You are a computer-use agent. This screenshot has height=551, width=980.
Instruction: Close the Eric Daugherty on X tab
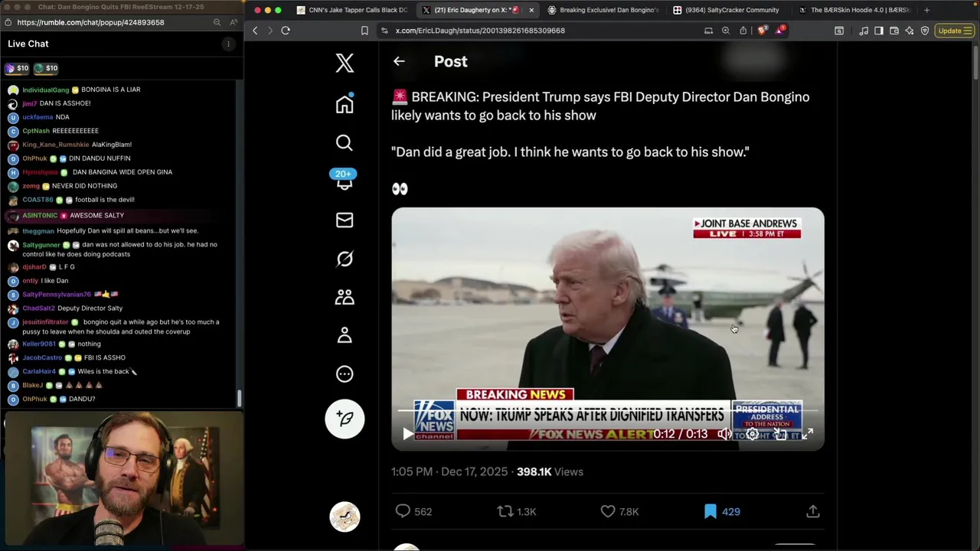click(x=531, y=10)
